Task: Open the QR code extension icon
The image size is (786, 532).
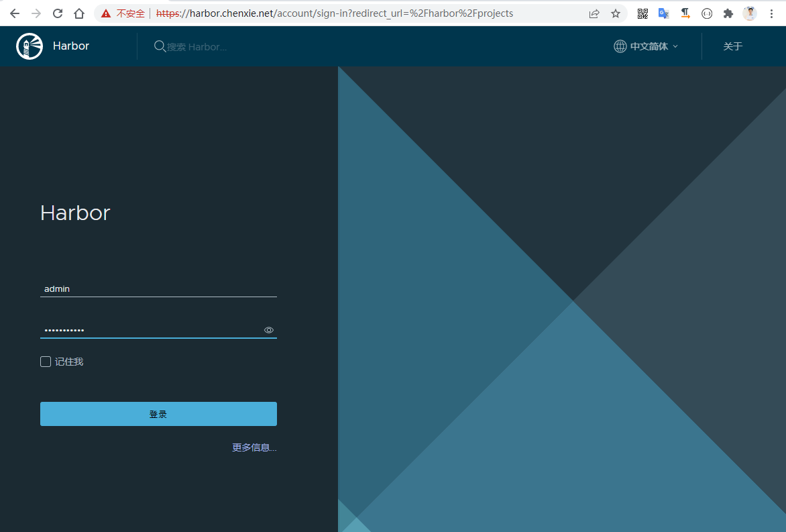Action: tap(642, 13)
